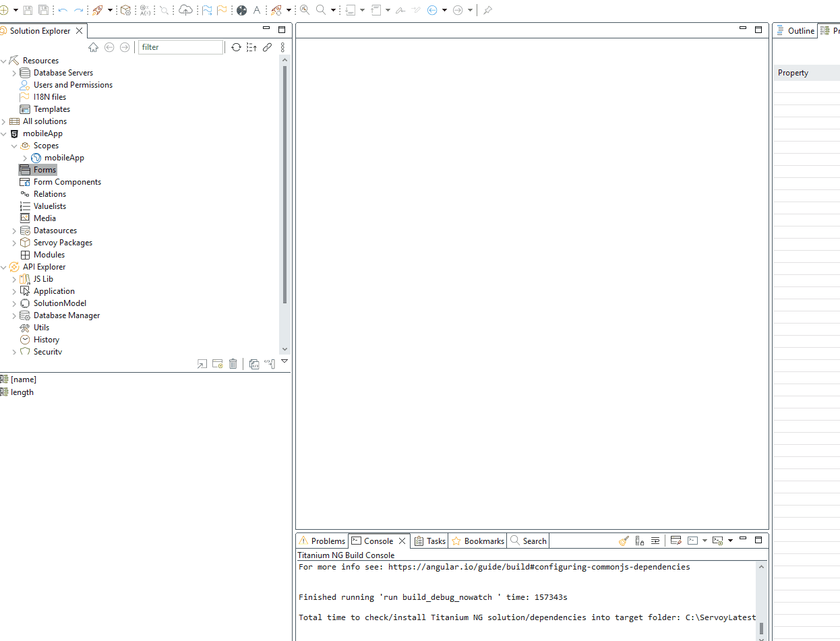
Task: Click the trash delete icon in Solution Explorer
Action: [233, 364]
